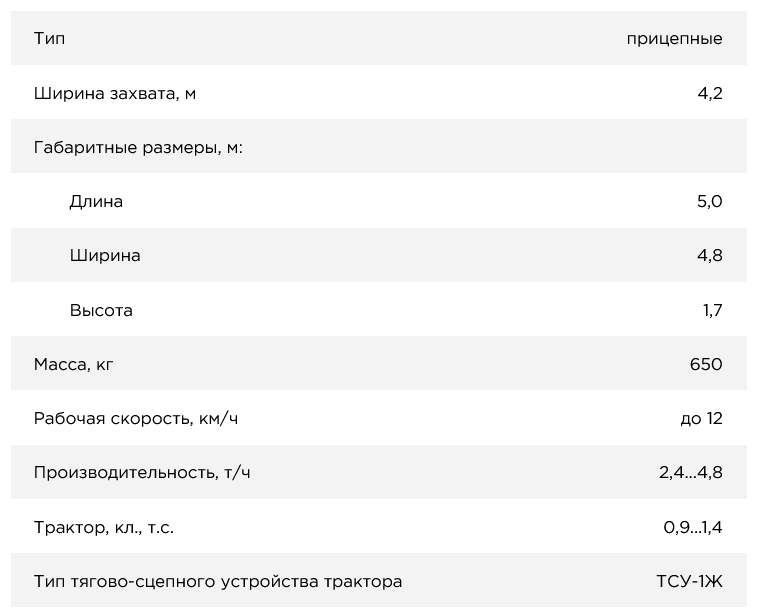Image resolution: width=759 pixels, height=612 pixels.
Task: Select the overall width value 4,8
Action: 709,256
